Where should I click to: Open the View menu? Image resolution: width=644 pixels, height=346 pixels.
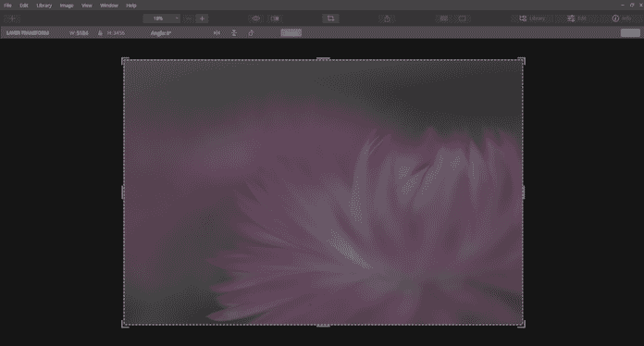tap(87, 6)
